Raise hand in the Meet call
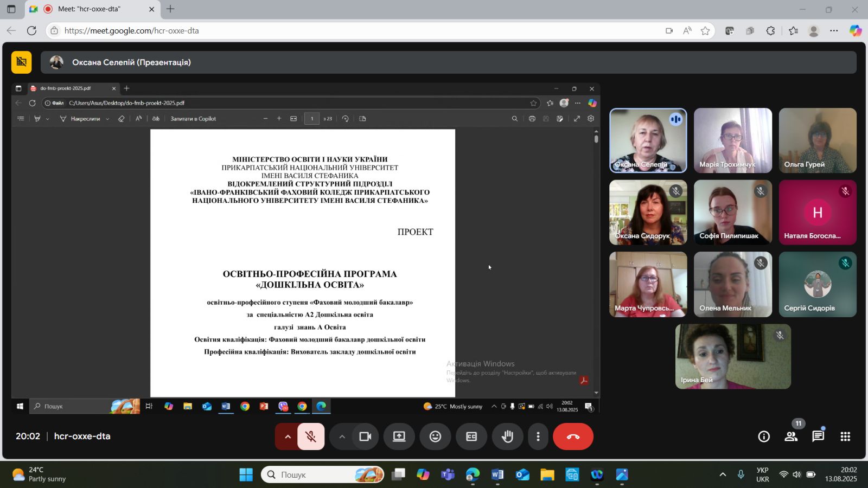The width and height of the screenshot is (868, 488). 508,436
